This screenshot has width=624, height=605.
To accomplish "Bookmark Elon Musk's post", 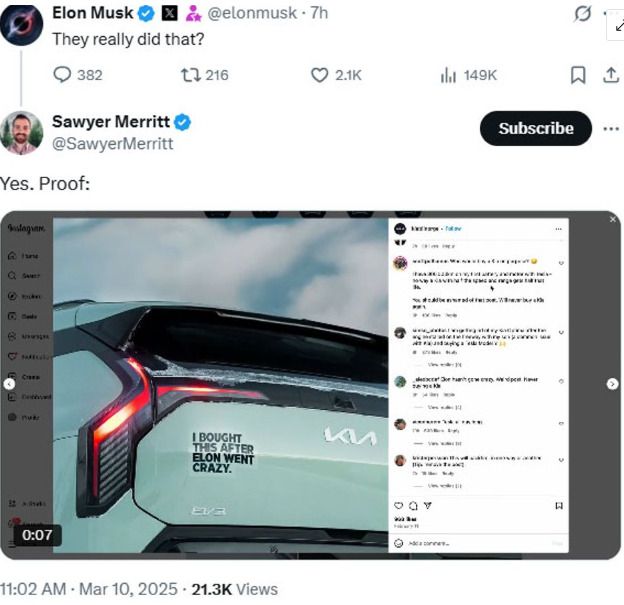I will 578,75.
